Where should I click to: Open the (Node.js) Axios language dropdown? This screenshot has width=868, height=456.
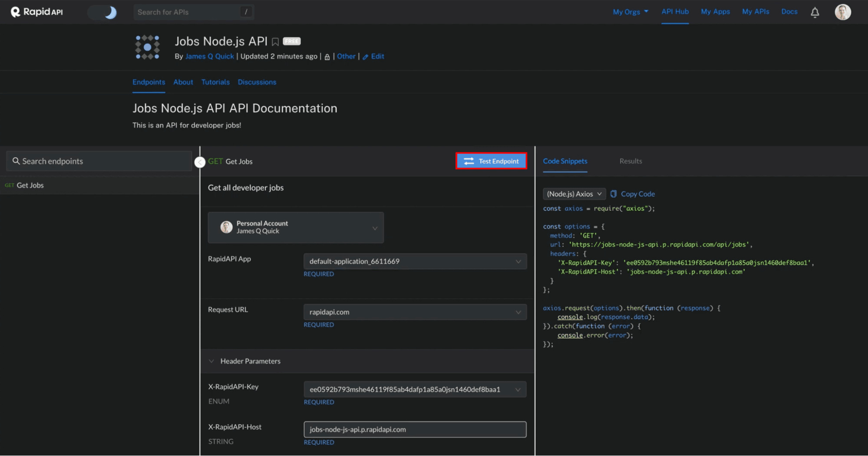coord(574,194)
